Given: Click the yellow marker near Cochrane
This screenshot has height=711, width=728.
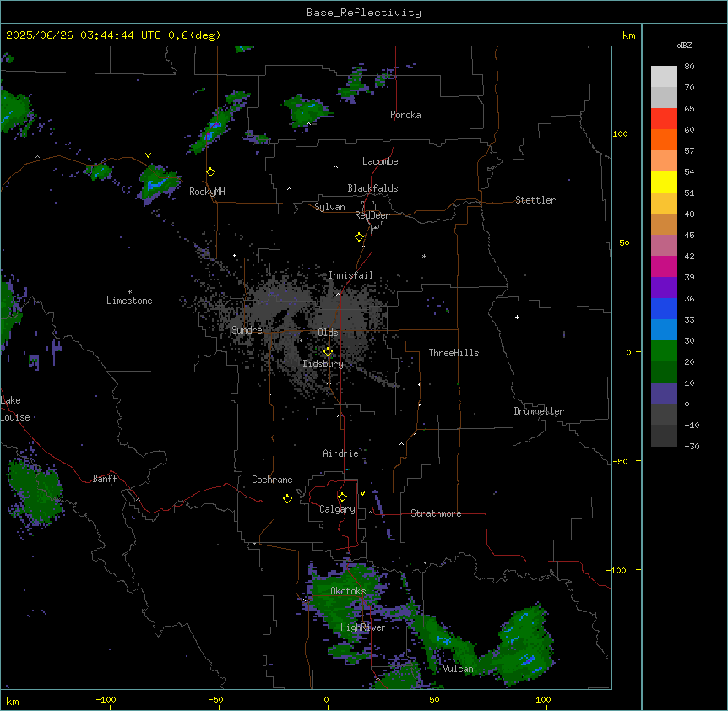Looking at the screenshot, I should [287, 498].
